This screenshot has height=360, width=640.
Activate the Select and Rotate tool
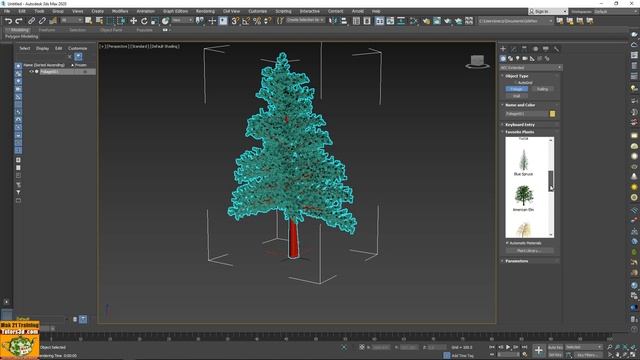(144, 21)
